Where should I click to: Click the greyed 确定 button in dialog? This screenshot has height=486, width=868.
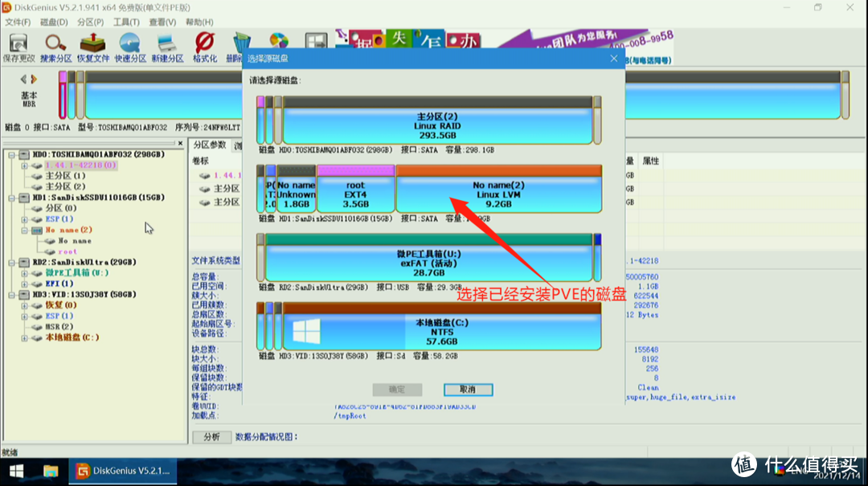click(x=397, y=390)
